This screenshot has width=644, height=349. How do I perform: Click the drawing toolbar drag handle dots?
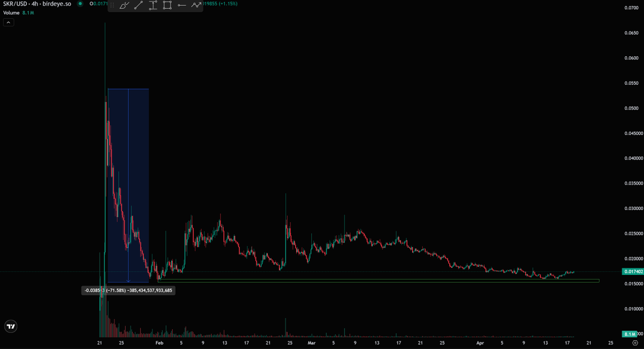[113, 6]
